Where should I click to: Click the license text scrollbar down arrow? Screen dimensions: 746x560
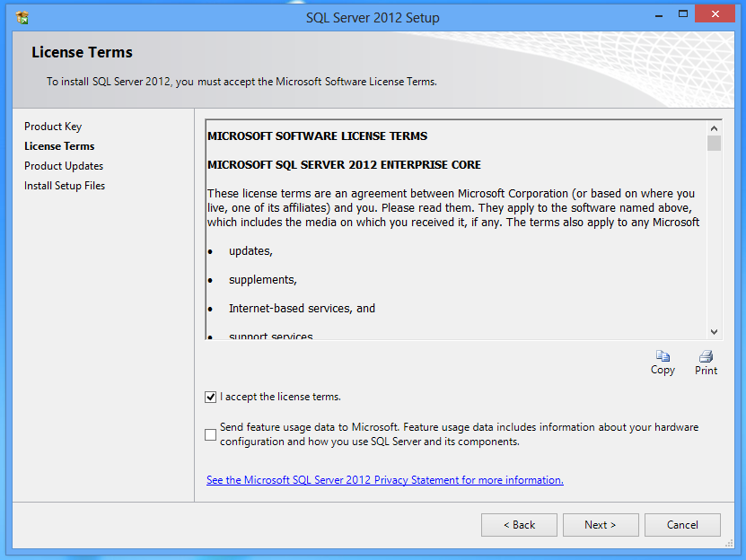(714, 332)
